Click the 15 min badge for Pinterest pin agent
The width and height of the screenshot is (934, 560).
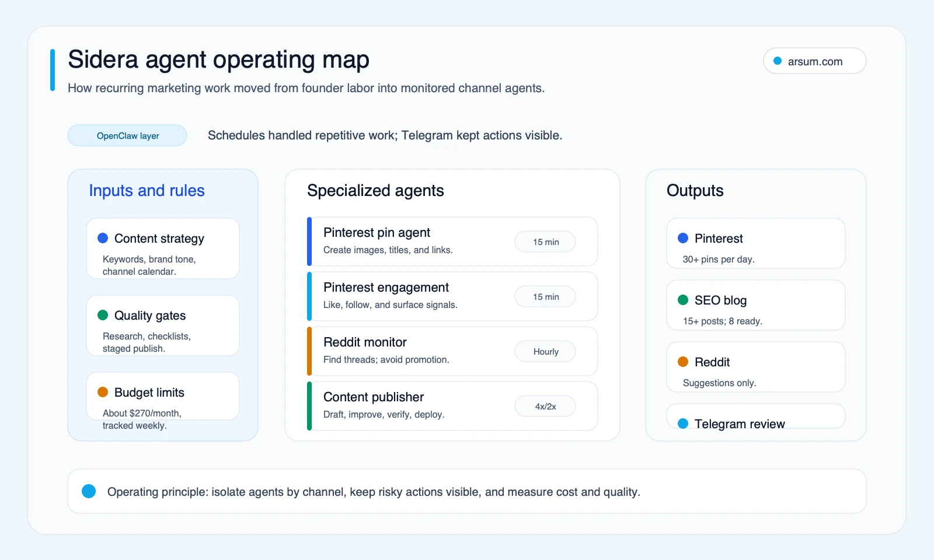click(545, 242)
